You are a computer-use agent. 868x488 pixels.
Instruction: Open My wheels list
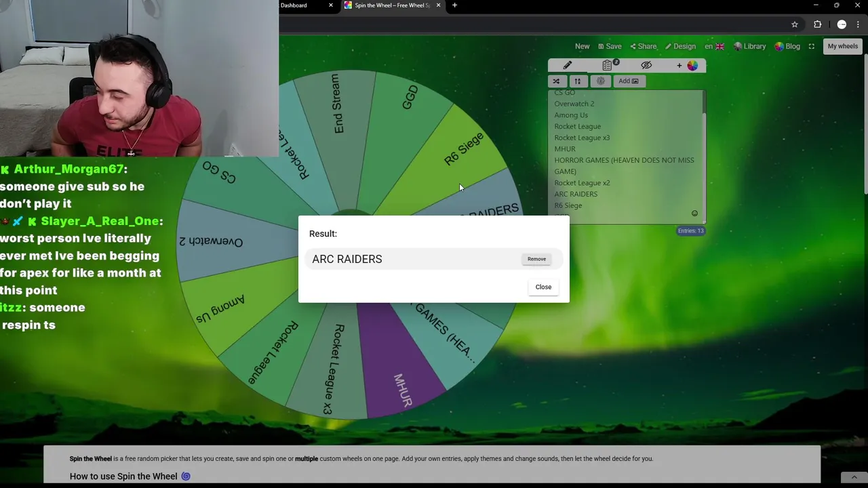point(842,46)
